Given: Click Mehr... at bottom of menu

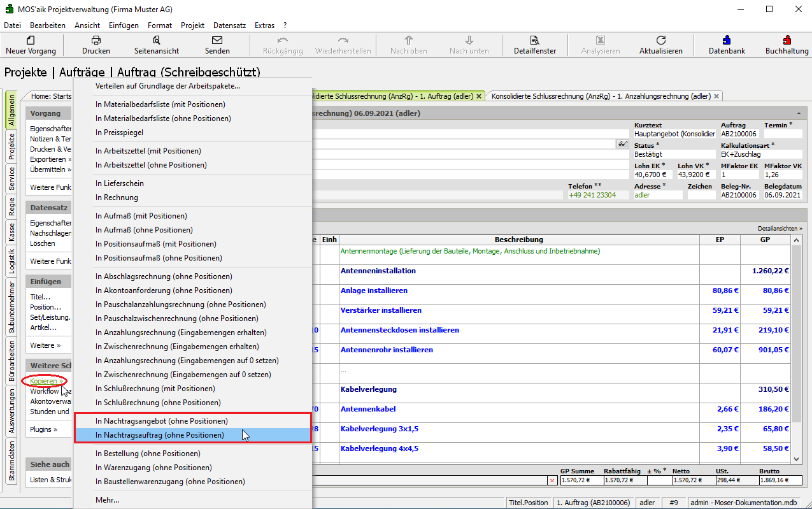Looking at the screenshot, I should click(107, 499).
